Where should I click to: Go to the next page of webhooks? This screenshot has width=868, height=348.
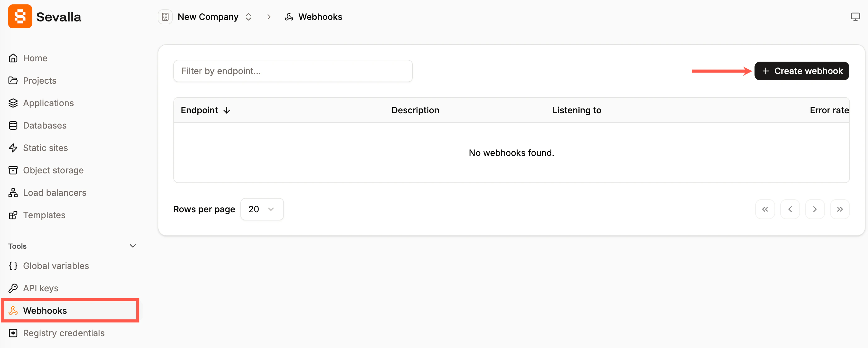[x=815, y=209]
